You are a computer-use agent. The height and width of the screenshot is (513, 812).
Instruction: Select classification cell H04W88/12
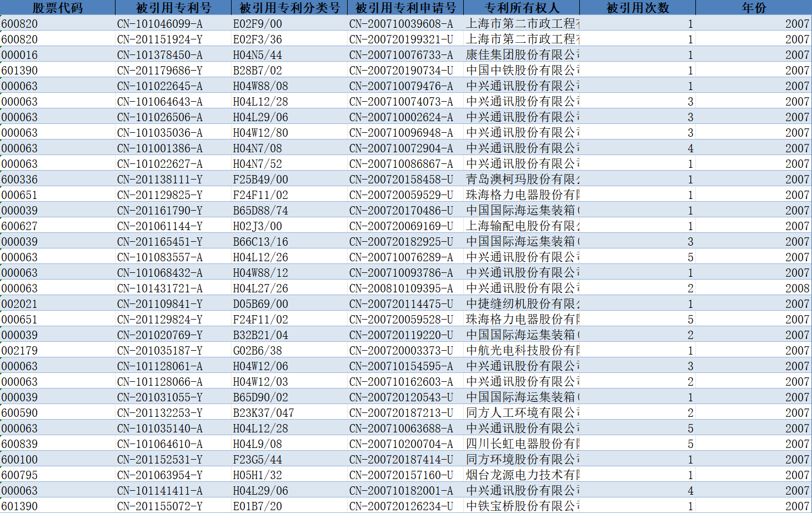click(289, 273)
